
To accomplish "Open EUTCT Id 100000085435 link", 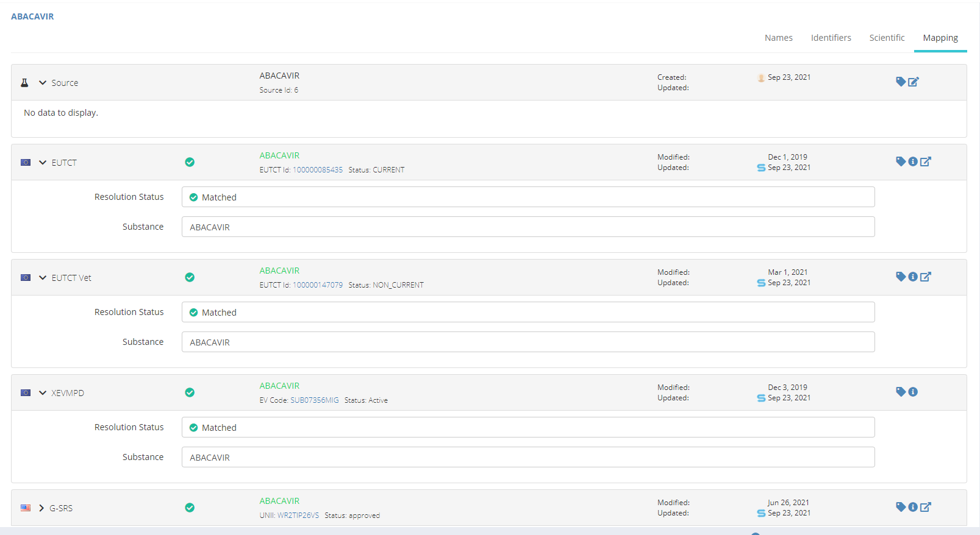I will coord(318,170).
